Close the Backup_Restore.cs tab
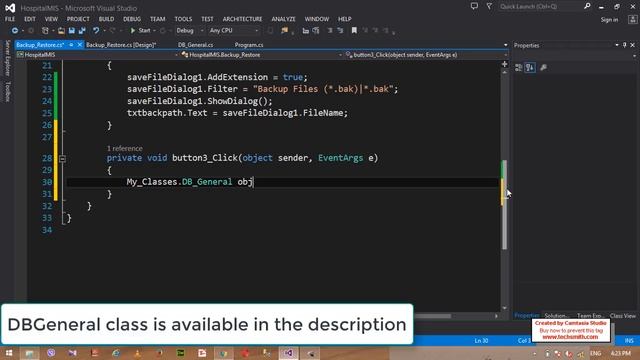Screen dimensions: 640x360 [80, 45]
